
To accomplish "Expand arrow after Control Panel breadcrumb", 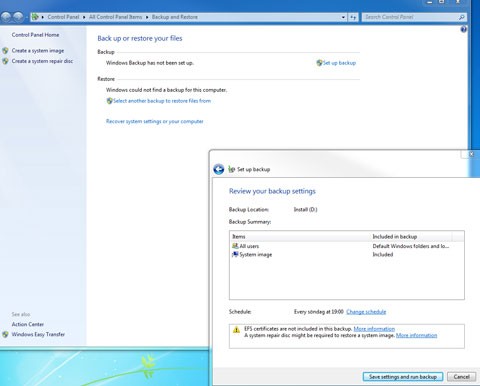I will coord(84,17).
